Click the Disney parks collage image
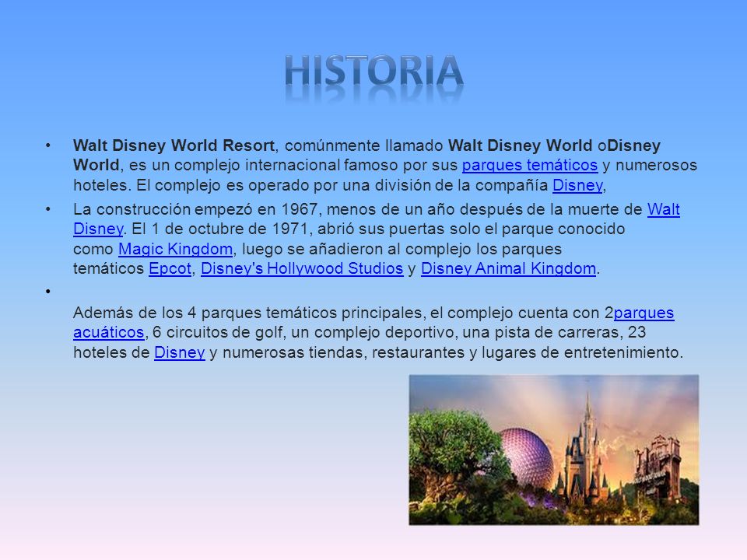The image size is (747, 560). coord(553,450)
